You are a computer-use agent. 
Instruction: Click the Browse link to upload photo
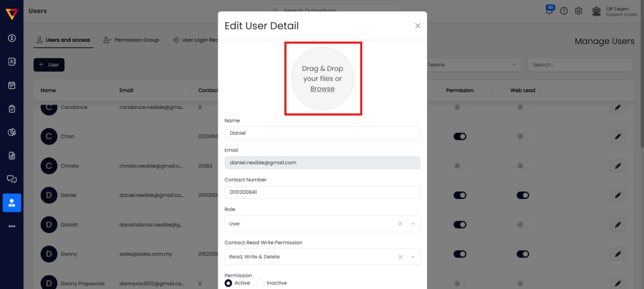(322, 89)
